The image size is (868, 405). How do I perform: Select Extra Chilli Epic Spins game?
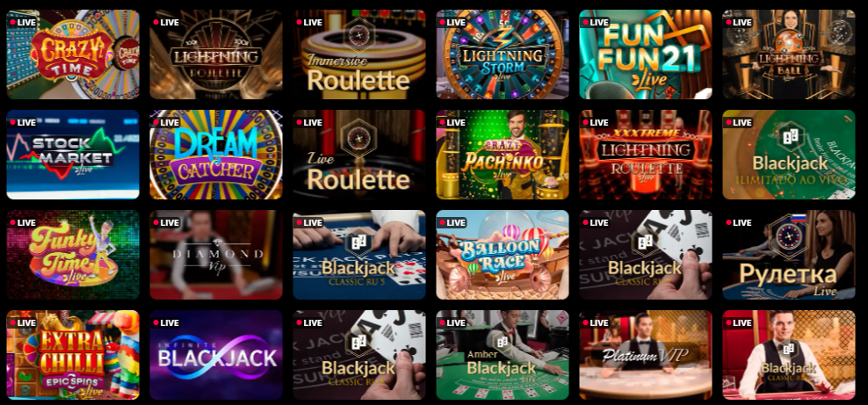(x=73, y=355)
